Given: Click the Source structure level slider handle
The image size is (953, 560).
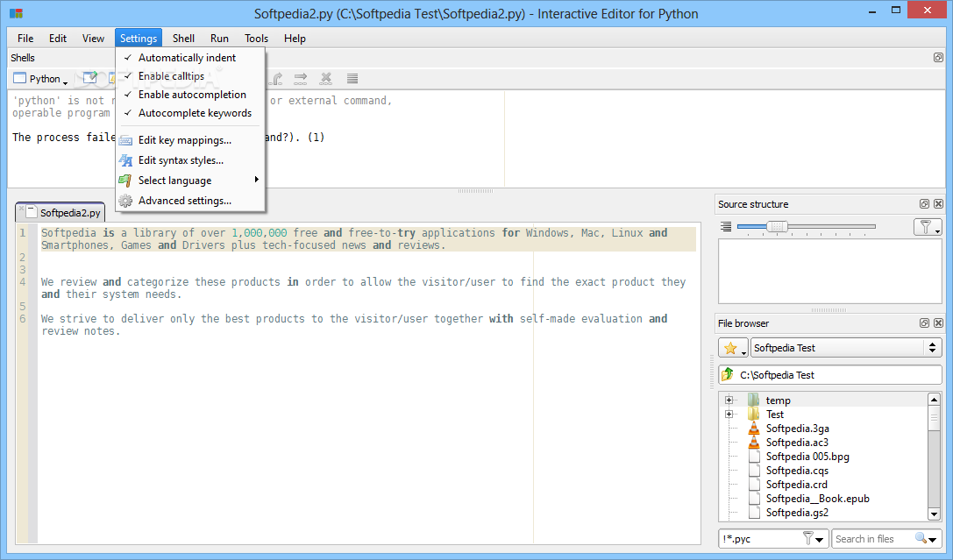Looking at the screenshot, I should [777, 227].
